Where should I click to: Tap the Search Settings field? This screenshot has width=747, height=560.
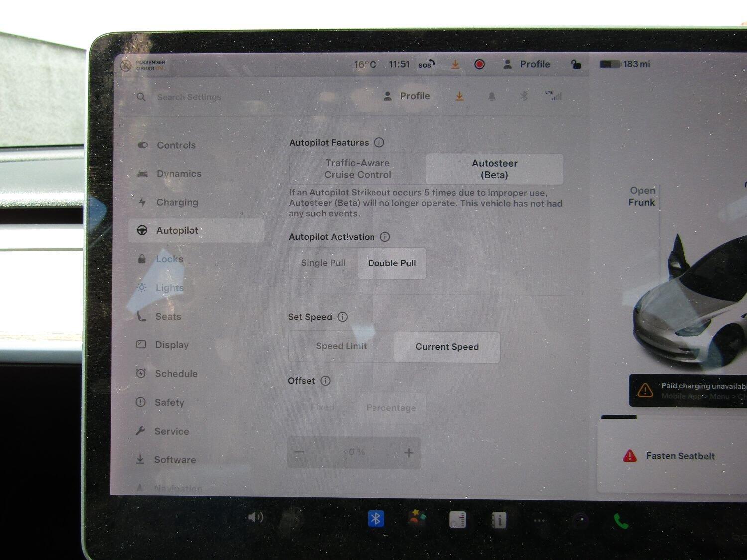click(x=189, y=97)
